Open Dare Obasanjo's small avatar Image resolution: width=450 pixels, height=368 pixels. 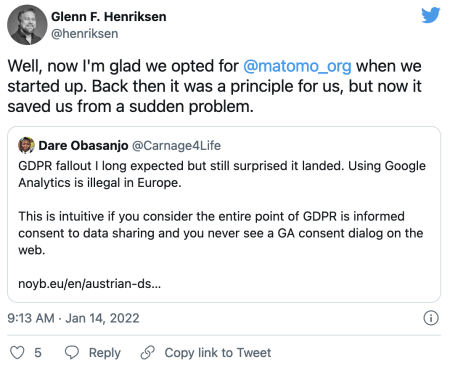(x=26, y=145)
